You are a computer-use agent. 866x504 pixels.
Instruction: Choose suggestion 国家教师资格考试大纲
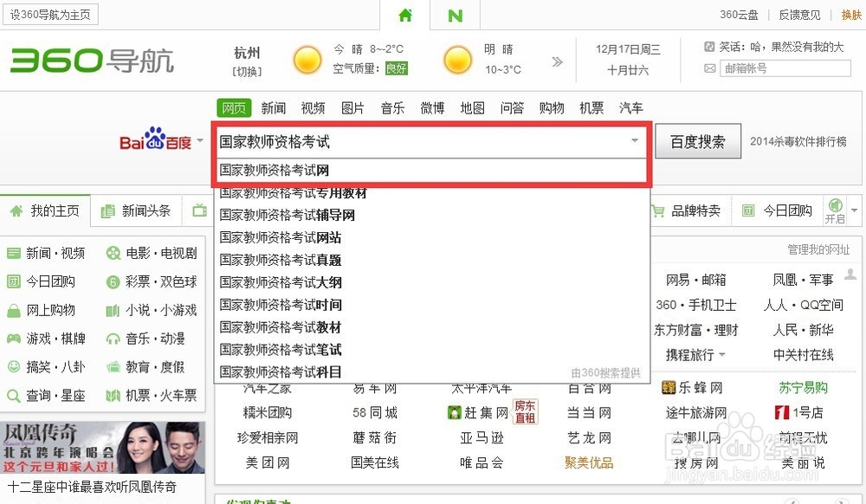(430, 282)
